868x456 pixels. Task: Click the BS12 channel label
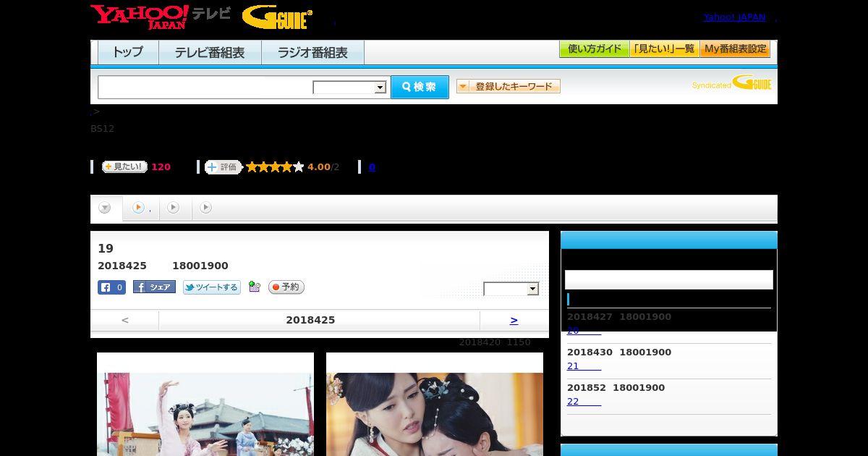coord(102,129)
